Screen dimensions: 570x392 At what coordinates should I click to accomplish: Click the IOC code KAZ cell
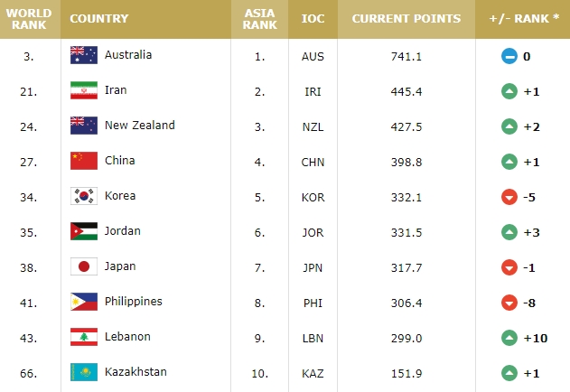(x=313, y=373)
